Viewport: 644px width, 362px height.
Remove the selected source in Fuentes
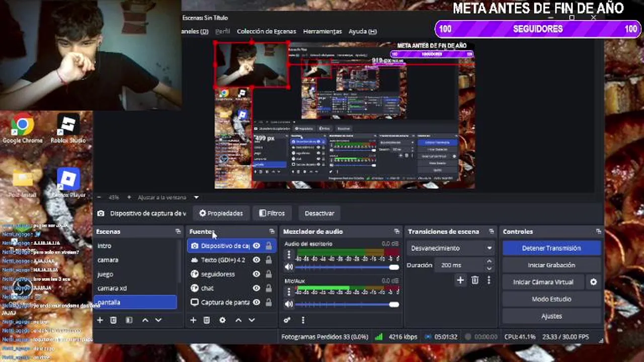[207, 320]
